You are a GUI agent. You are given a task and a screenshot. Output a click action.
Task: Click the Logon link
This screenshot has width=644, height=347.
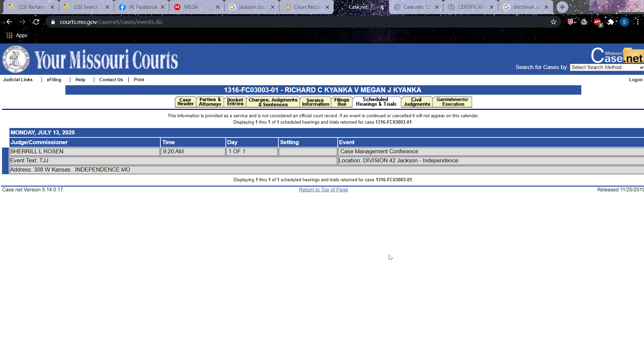pos(636,80)
